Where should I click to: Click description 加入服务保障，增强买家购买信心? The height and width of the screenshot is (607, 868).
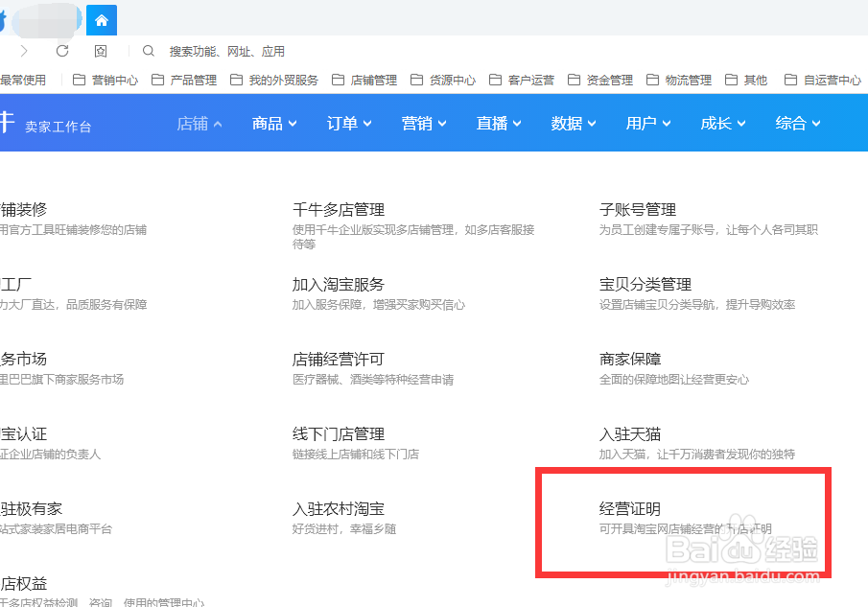tap(379, 304)
